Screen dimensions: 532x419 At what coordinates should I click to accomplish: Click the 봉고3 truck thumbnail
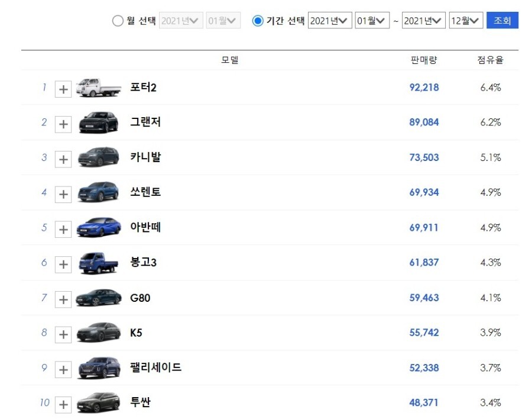[x=98, y=263]
